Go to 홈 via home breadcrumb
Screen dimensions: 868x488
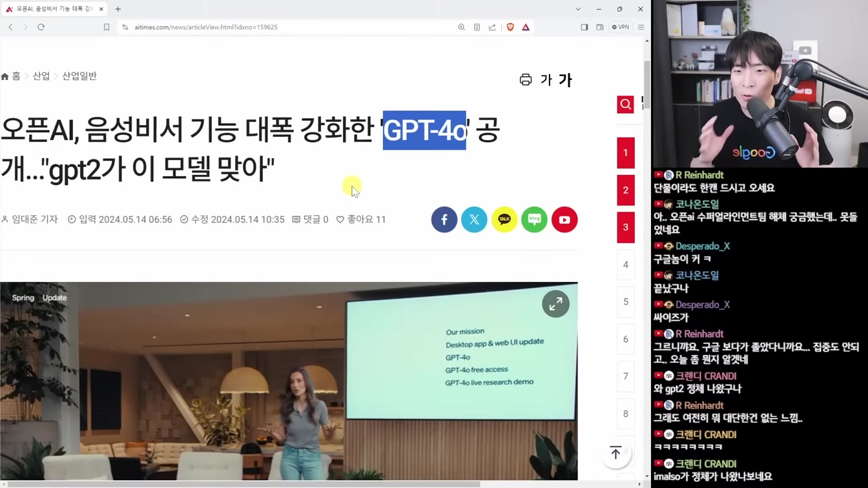point(11,76)
